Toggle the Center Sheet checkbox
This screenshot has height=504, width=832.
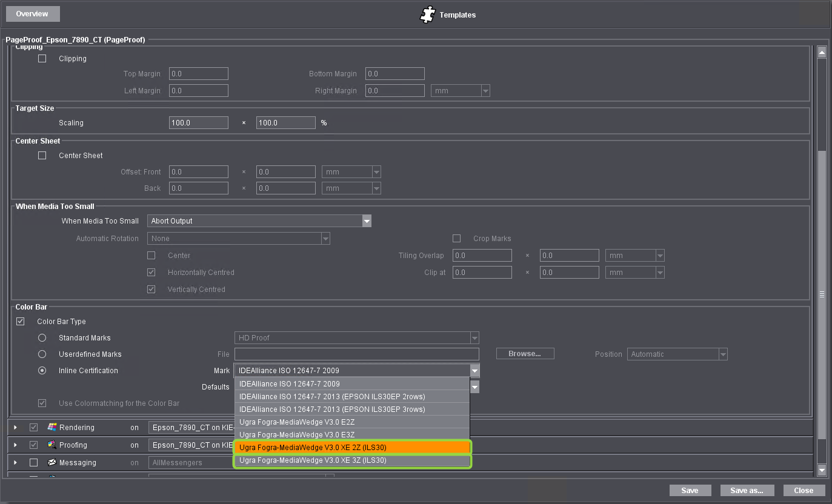pos(42,156)
